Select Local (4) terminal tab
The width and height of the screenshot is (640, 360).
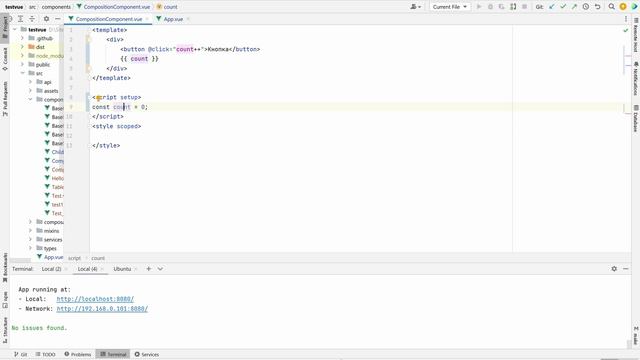coord(88,269)
